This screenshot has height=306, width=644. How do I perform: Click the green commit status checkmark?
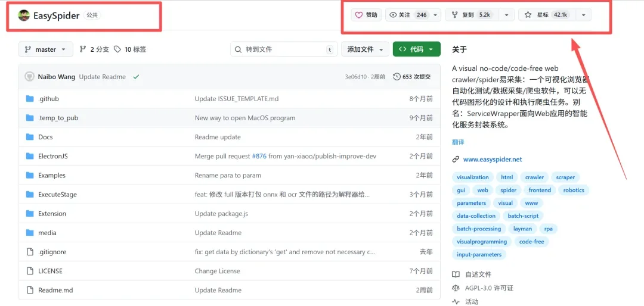coord(136,77)
